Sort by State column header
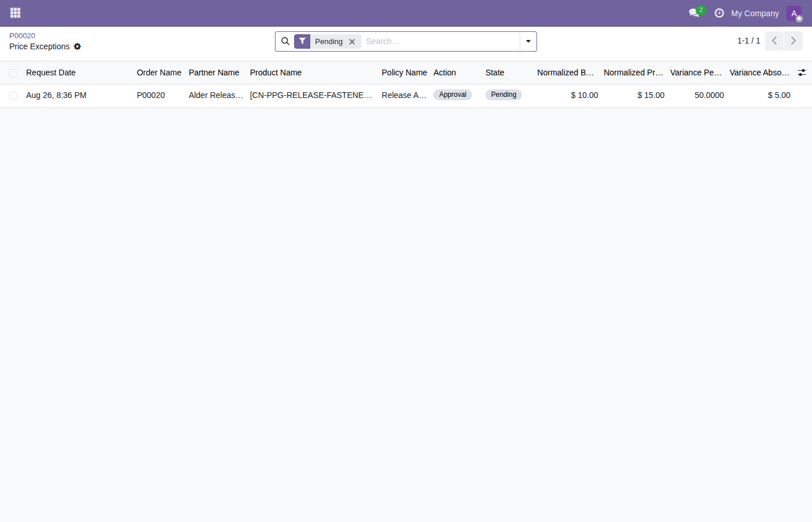This screenshot has height=522, width=812. tap(495, 72)
